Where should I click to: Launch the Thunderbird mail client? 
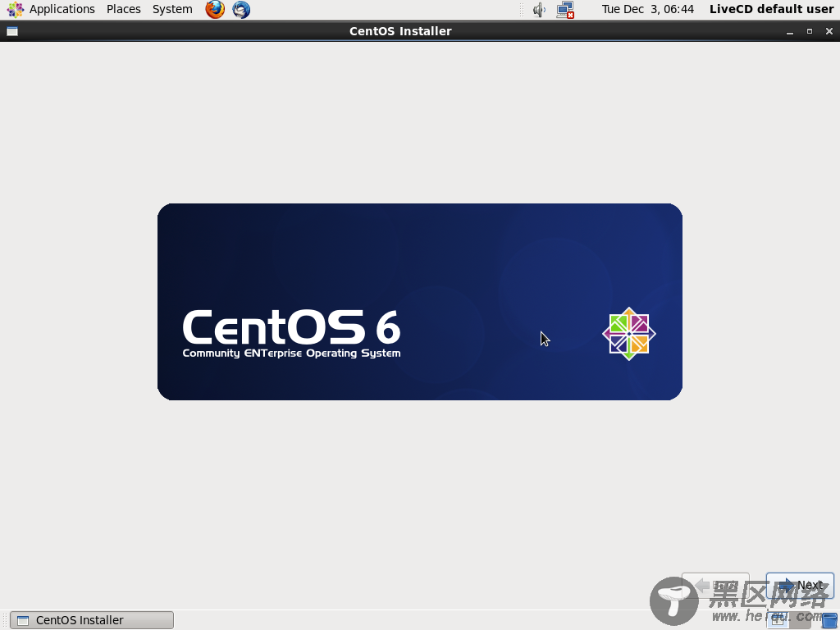tap(241, 9)
